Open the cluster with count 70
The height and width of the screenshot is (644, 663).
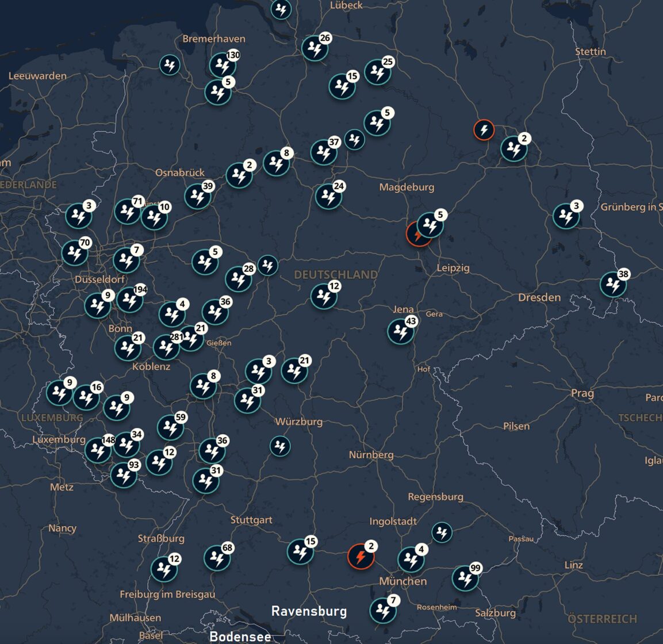[x=75, y=253]
